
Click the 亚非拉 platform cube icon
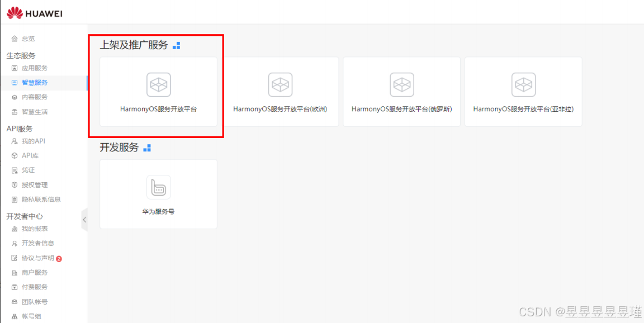point(523,84)
